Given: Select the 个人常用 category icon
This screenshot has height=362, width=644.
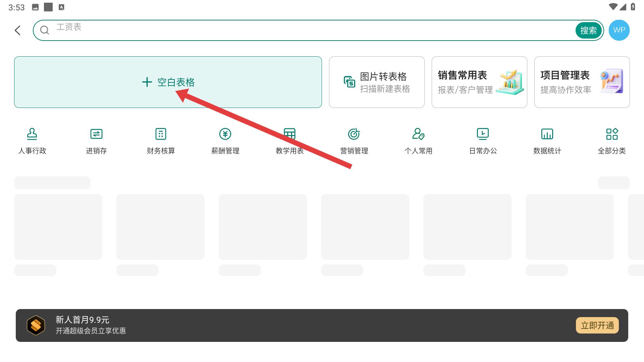Looking at the screenshot, I should click(x=418, y=134).
